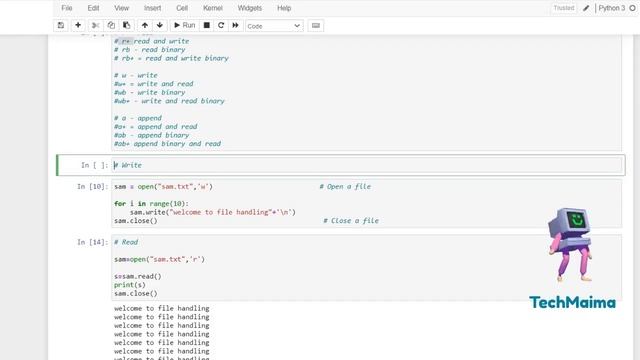Restart kernel and run all cells icon

(236, 25)
